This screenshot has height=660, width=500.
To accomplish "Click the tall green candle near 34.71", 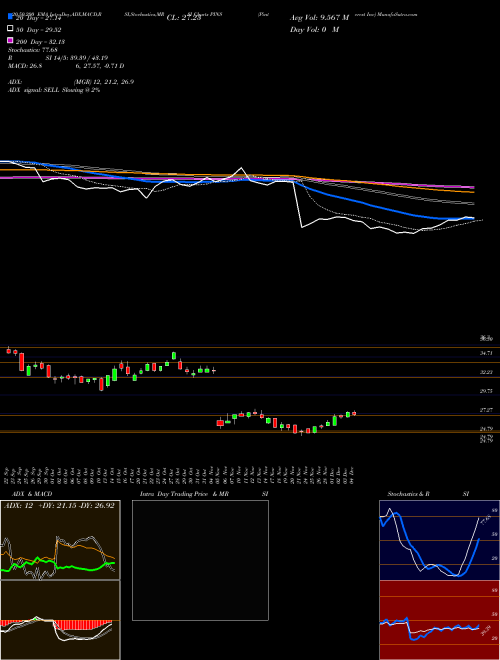I will coord(174,356).
